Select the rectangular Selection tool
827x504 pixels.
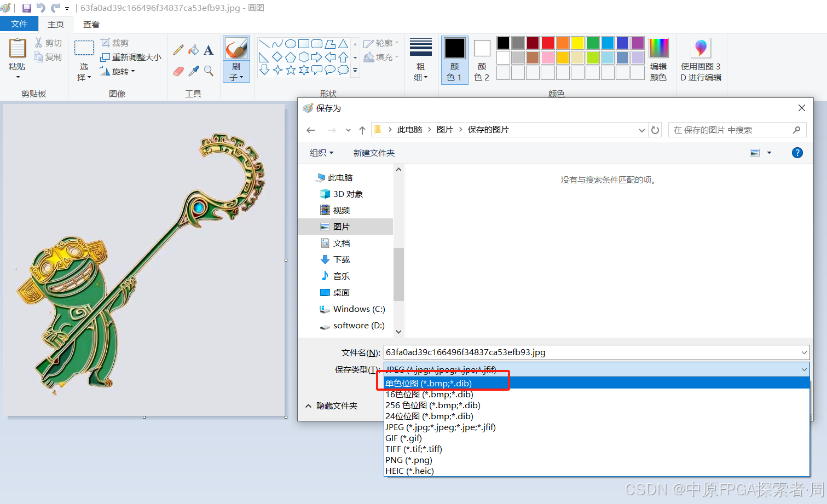pos(84,48)
